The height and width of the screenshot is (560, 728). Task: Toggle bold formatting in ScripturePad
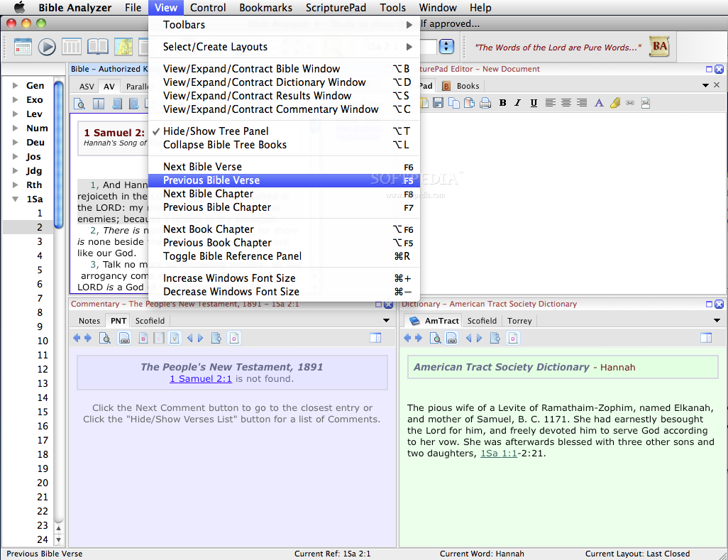[502, 103]
